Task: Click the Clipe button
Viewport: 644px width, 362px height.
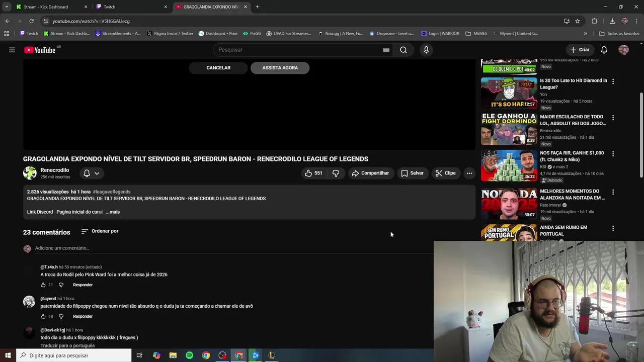Action: 446,173
